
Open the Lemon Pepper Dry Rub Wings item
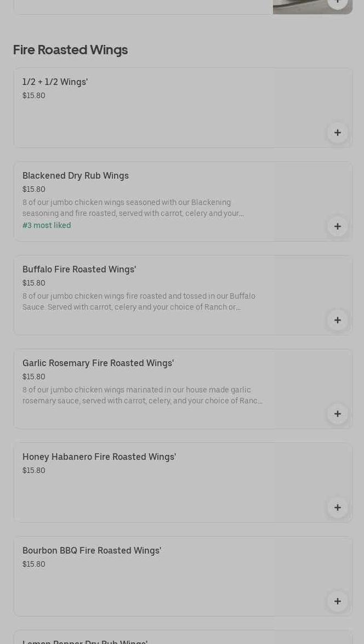[x=85, y=640]
